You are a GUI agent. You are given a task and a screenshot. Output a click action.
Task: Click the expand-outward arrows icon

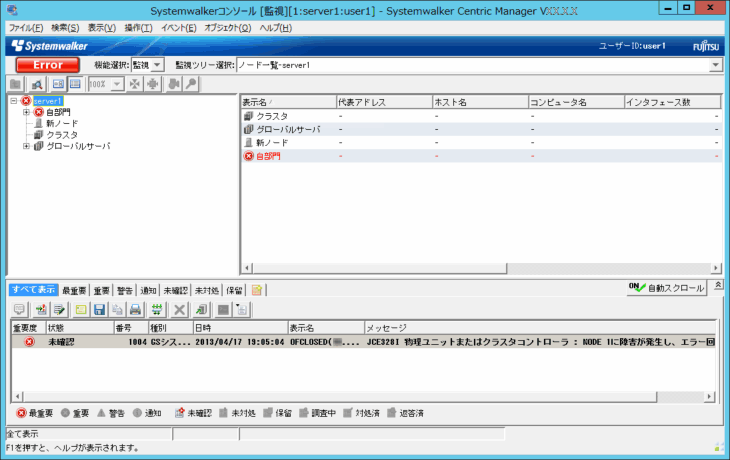pos(152,84)
